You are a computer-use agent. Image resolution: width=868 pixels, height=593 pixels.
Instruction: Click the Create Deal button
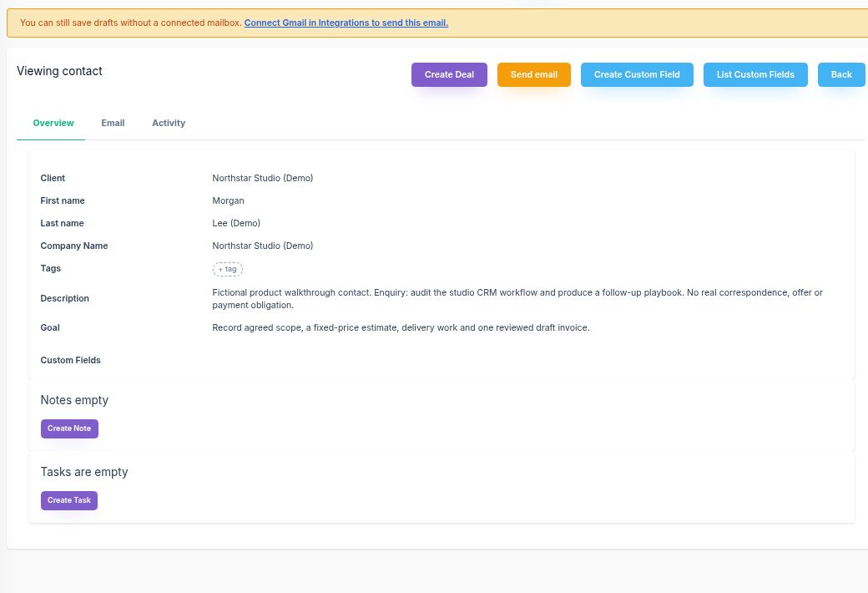tap(449, 75)
